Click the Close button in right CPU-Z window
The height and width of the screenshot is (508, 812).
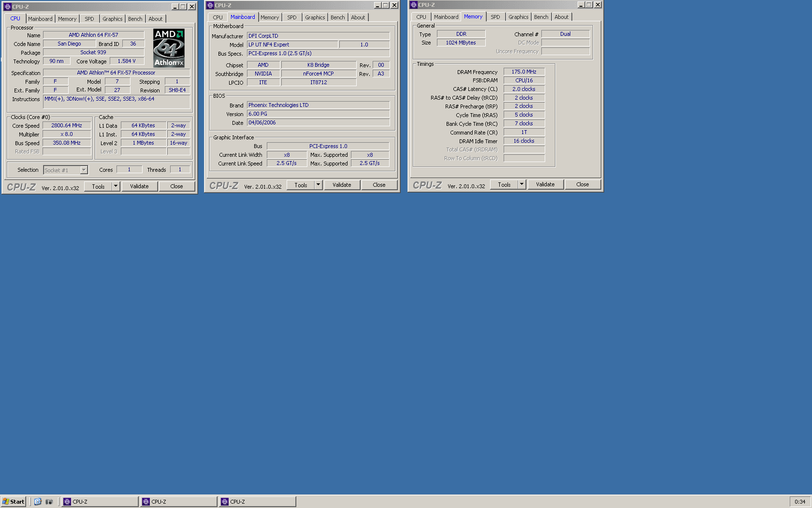pos(582,184)
